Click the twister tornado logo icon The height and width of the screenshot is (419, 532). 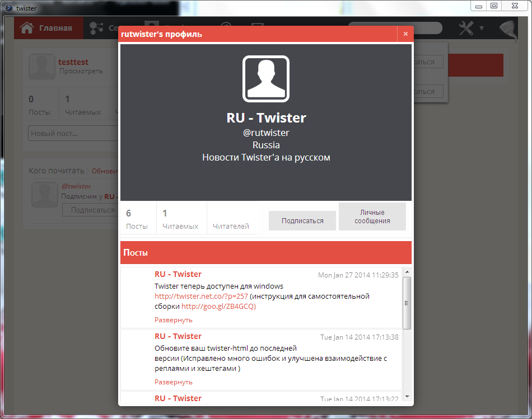(509, 31)
